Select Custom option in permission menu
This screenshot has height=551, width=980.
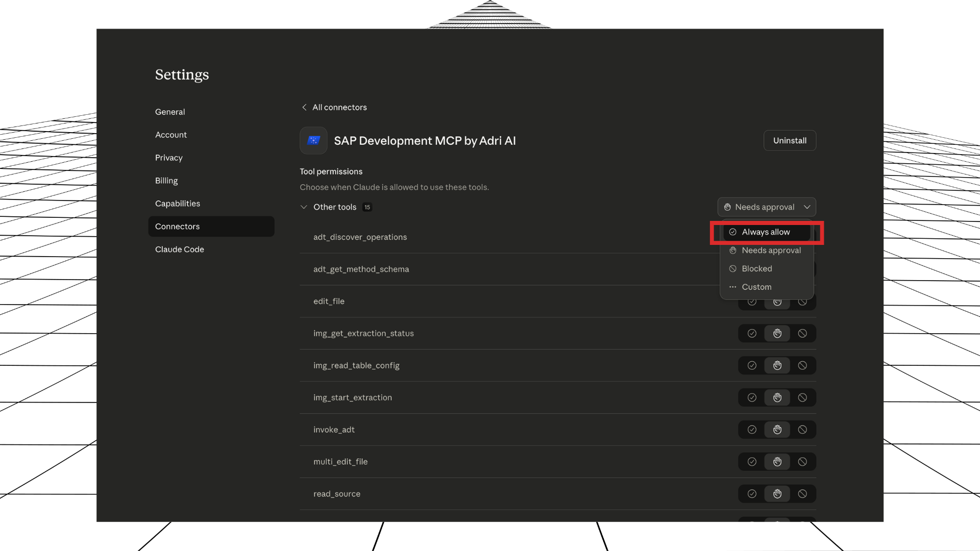756,287
